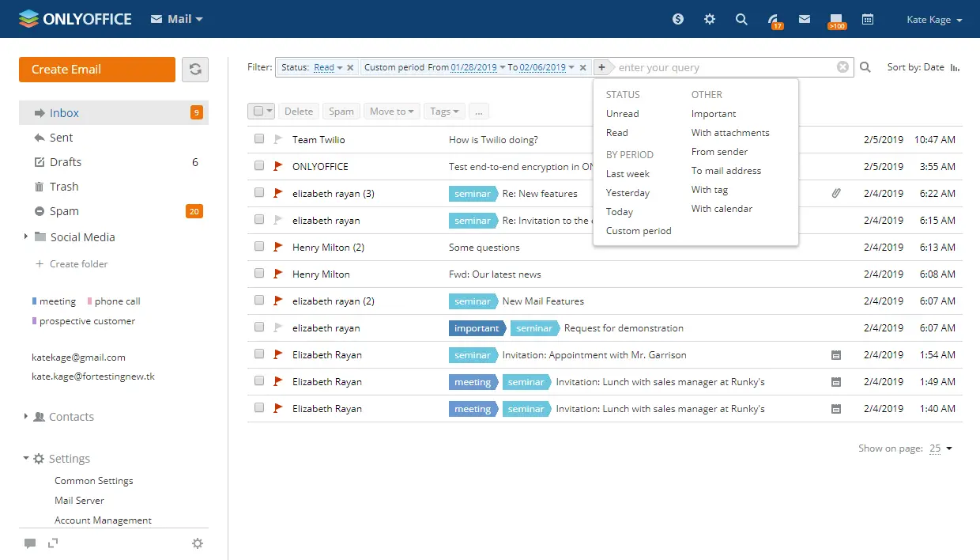The width and height of the screenshot is (980, 560).
Task: Open the talk icon with >100 badge
Action: pos(836,21)
